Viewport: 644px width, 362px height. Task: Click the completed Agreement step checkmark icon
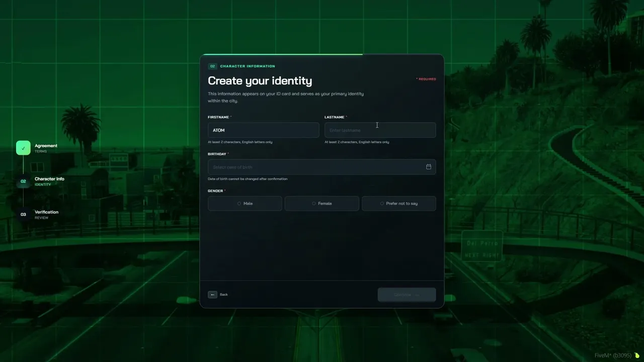tap(23, 148)
